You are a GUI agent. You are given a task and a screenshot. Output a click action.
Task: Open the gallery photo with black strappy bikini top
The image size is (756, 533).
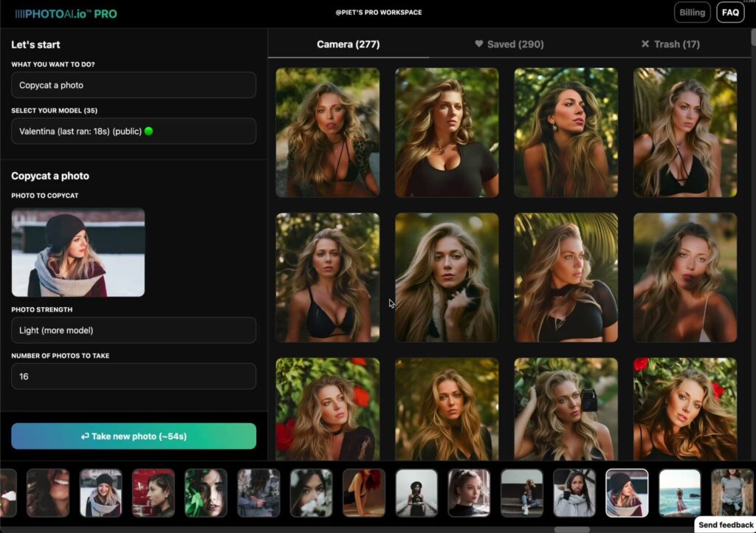[x=685, y=133]
